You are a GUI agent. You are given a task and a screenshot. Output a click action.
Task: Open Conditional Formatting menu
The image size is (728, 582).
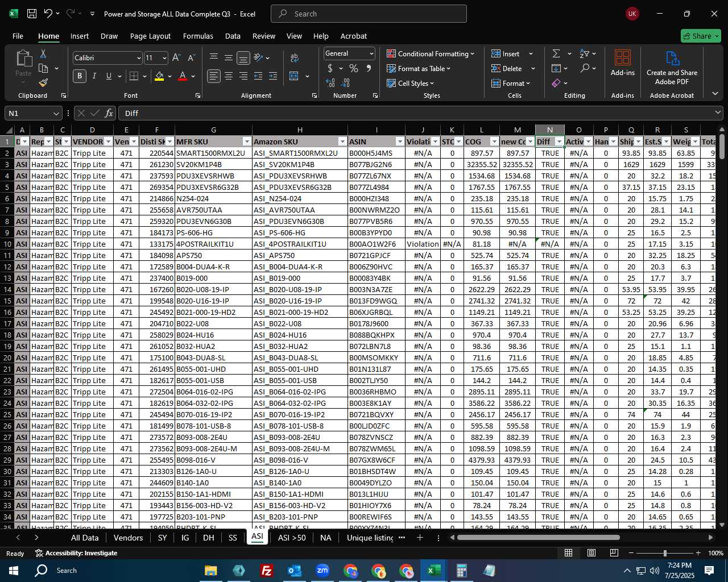click(431, 53)
